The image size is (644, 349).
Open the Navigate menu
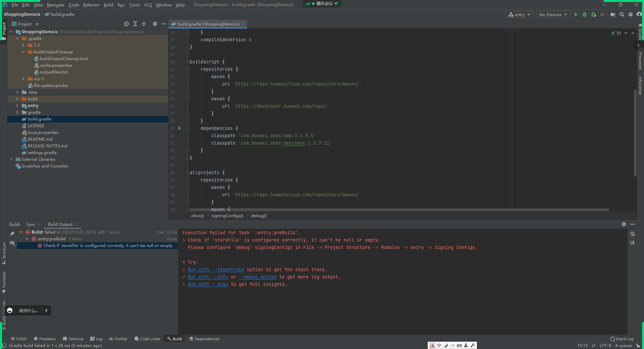(55, 5)
